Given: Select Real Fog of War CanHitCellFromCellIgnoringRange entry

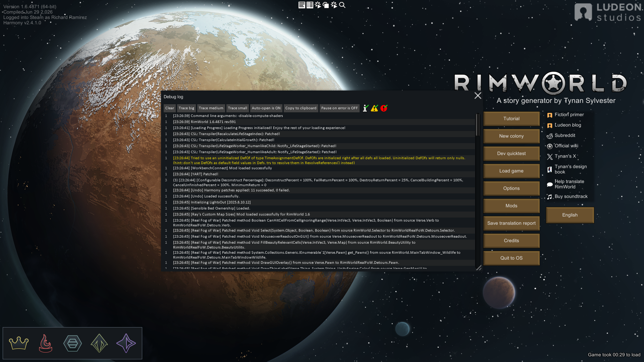Looking at the screenshot, I should (319, 223).
